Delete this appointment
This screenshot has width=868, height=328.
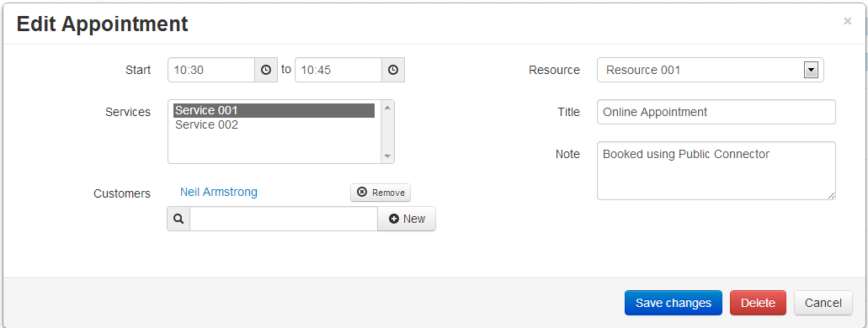pyautogui.click(x=758, y=303)
